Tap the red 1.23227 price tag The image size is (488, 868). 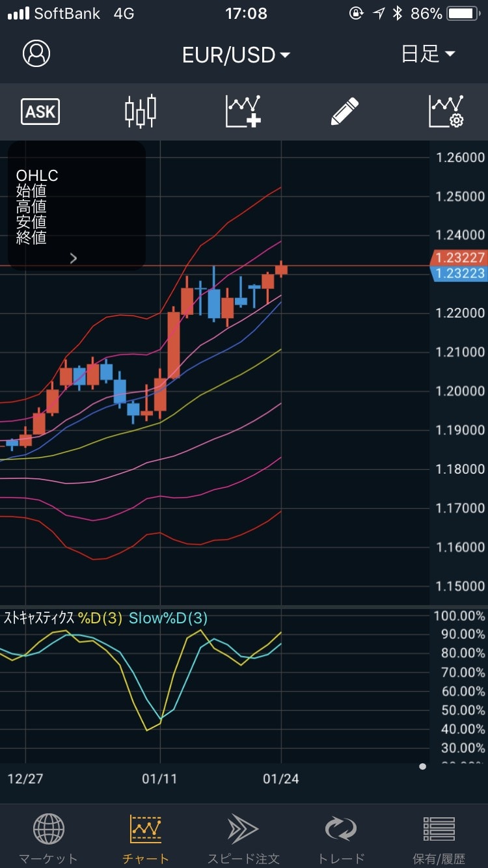coord(459,258)
